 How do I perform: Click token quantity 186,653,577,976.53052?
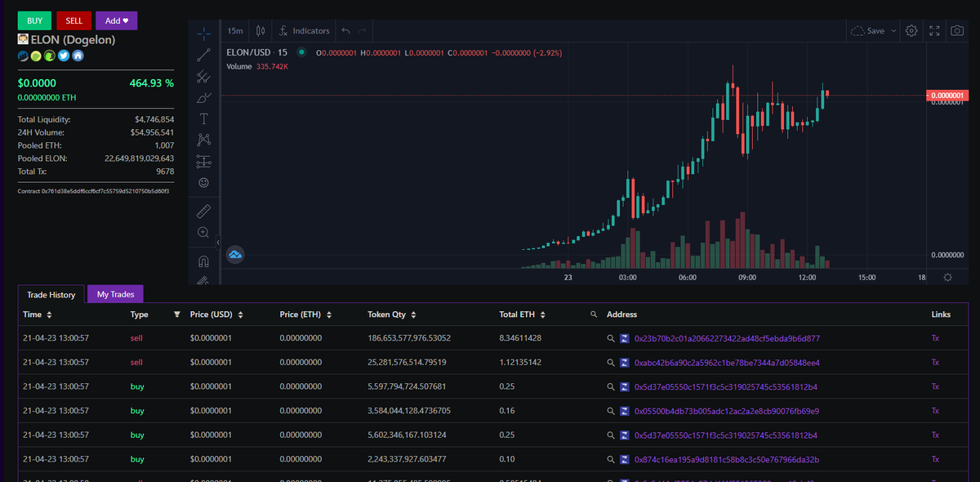click(409, 338)
